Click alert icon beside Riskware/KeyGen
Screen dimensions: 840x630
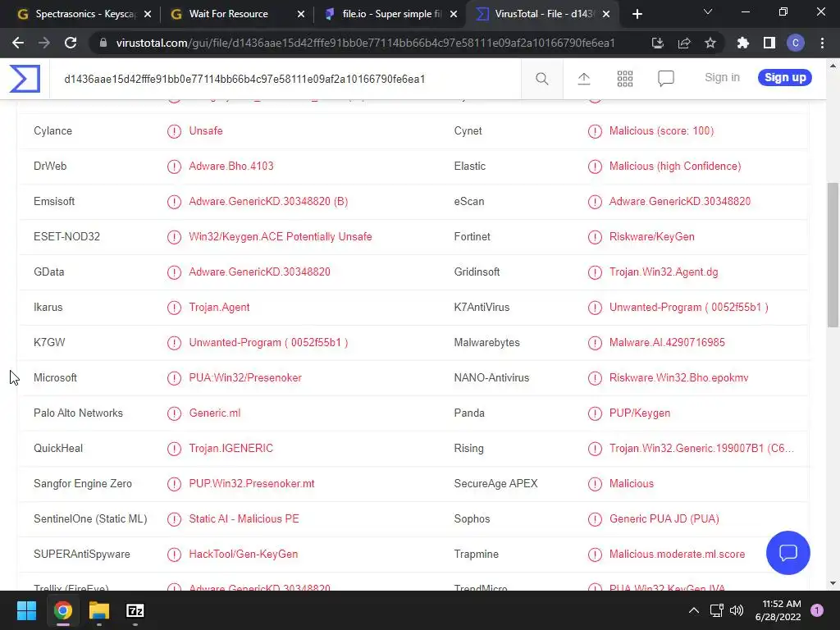point(595,237)
